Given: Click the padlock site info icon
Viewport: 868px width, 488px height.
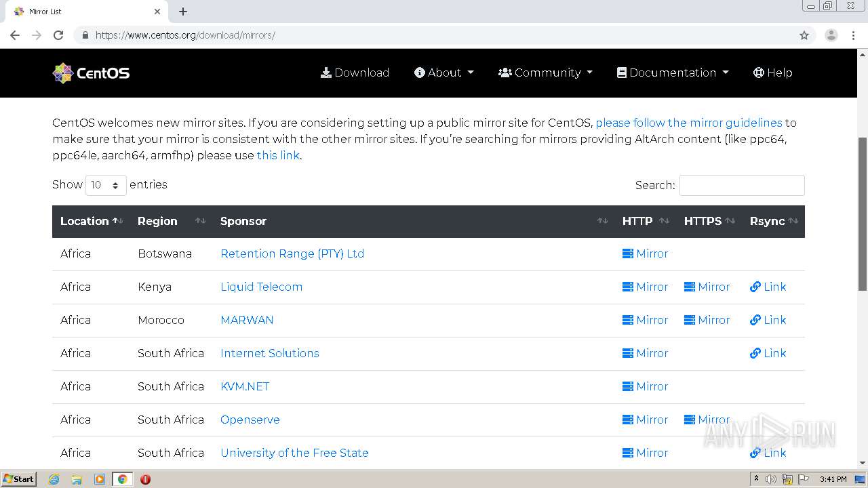Looking at the screenshot, I should coord(85,35).
